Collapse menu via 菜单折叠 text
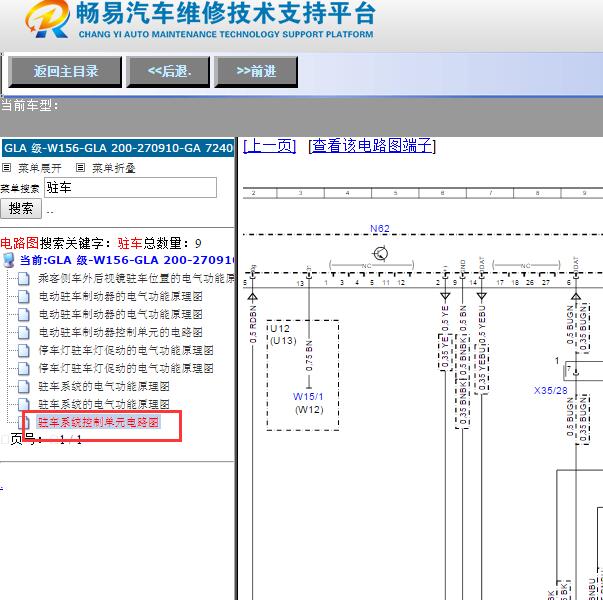603x600 pixels. [113, 168]
